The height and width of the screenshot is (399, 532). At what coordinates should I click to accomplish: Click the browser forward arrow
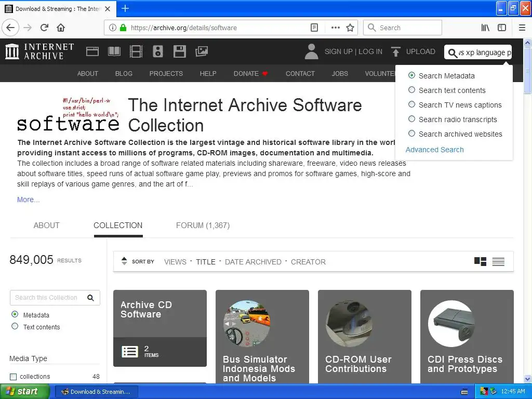point(28,28)
